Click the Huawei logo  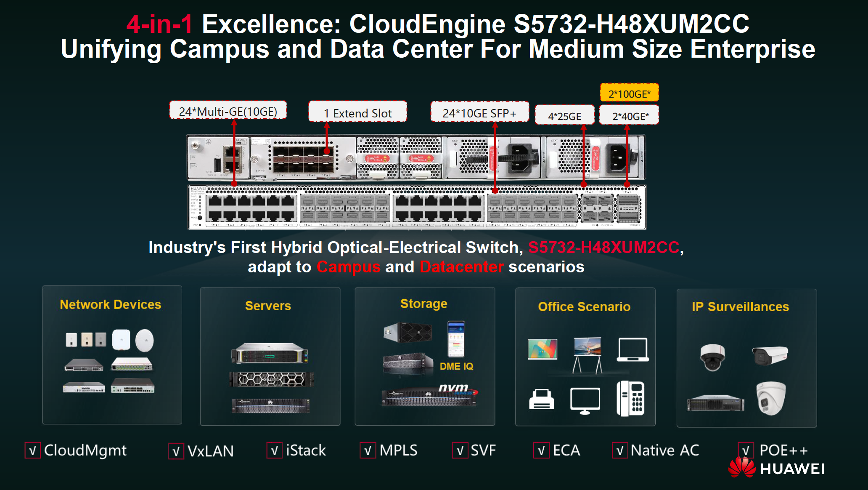point(776,468)
